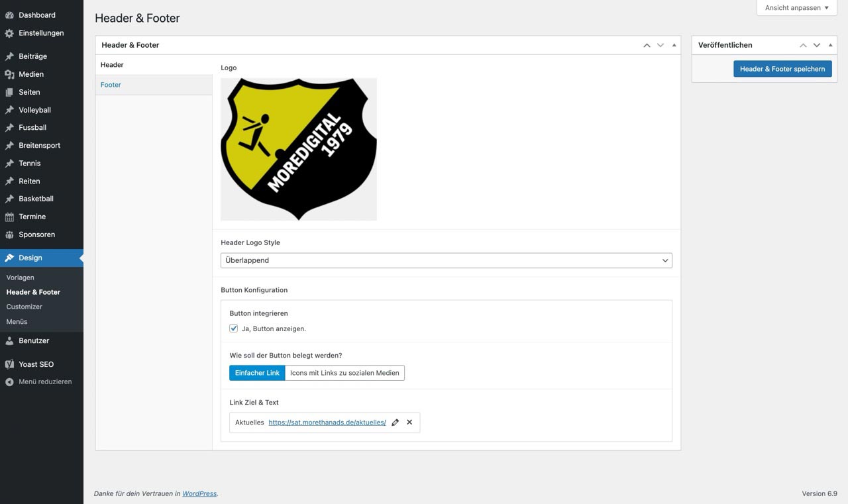
Task: Collapse the sidebar with 'Menü reduzieren'
Action: 45,381
